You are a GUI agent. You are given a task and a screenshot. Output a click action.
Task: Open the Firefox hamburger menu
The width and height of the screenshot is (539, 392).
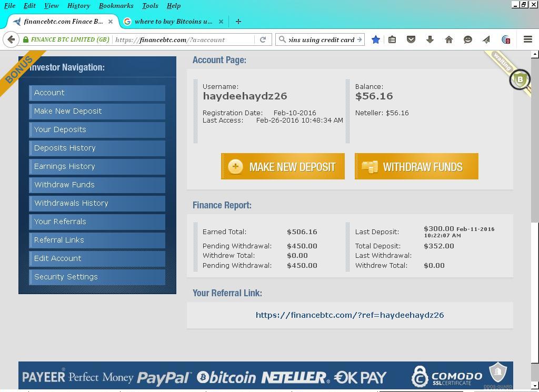pyautogui.click(x=527, y=39)
